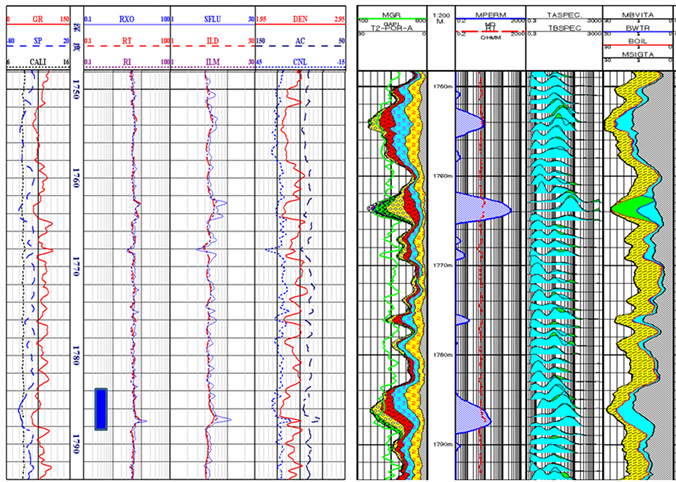The width and height of the screenshot is (676, 482).
Task: Click the ILD curve legend
Action: coord(210,41)
